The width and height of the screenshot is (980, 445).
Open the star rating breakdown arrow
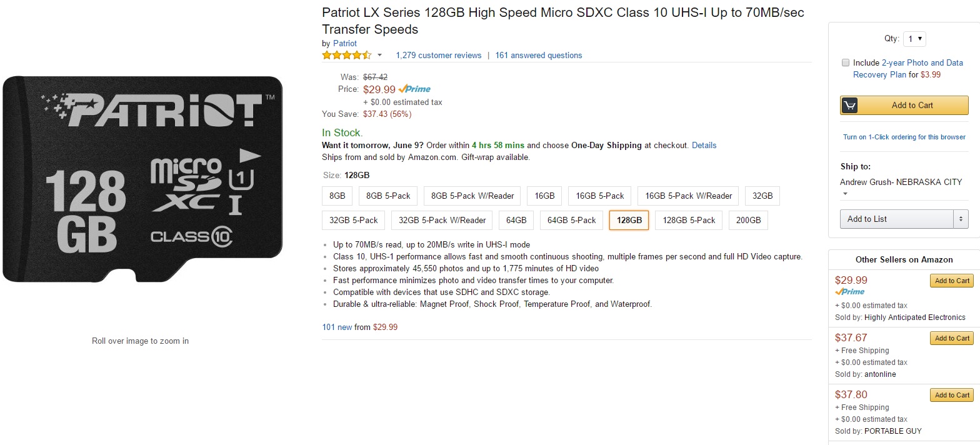[x=379, y=55]
